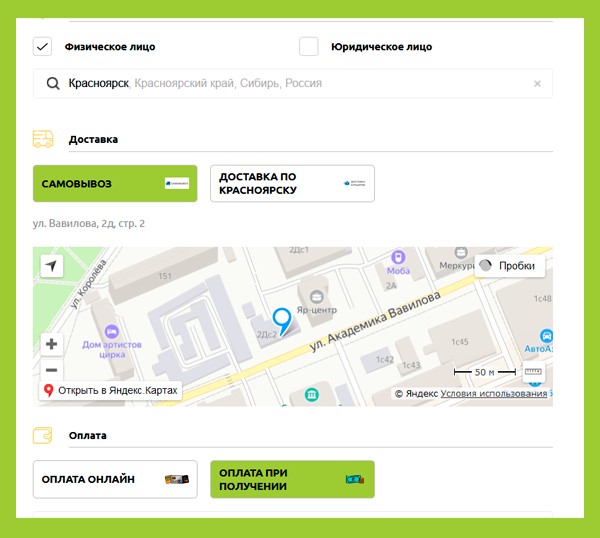Viewport: 600px width, 538px height.
Task: Click the Моба place icon on map
Action: click(x=398, y=256)
